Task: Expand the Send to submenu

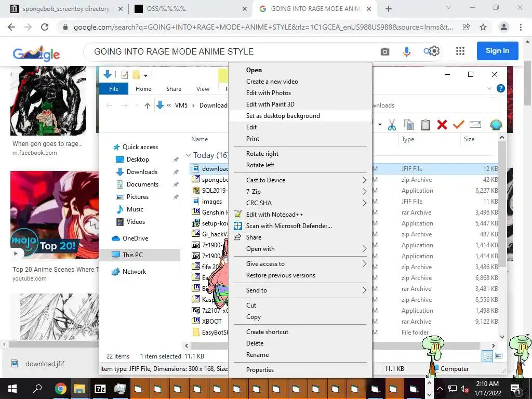Action: click(364, 290)
